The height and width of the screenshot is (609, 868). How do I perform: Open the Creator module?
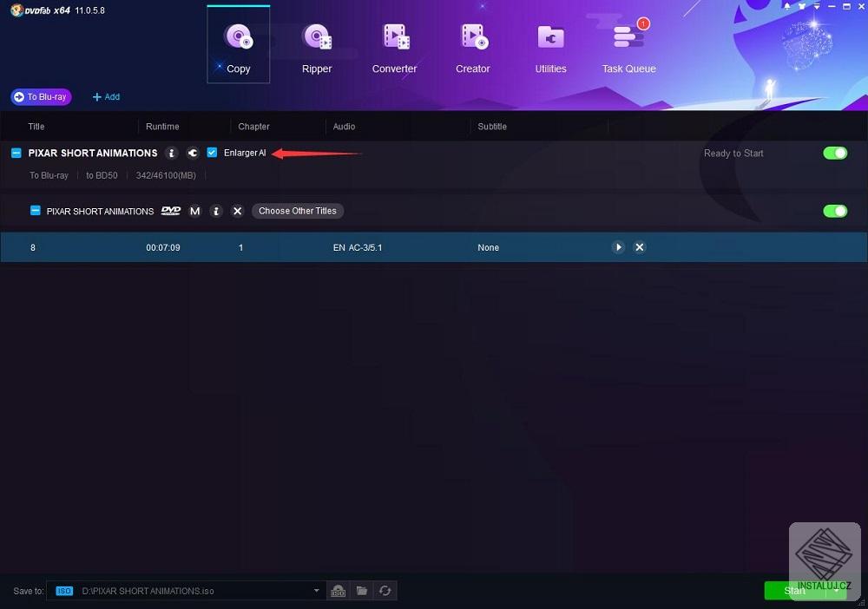click(472, 45)
